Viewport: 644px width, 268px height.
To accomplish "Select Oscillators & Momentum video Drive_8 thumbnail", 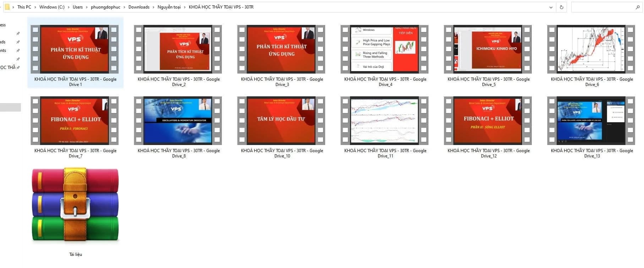I will [x=178, y=120].
